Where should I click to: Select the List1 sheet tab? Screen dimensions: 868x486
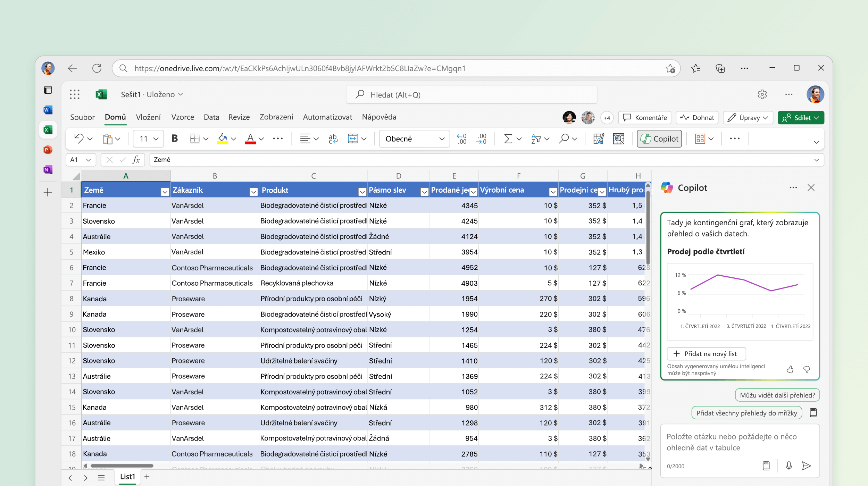[127, 477]
